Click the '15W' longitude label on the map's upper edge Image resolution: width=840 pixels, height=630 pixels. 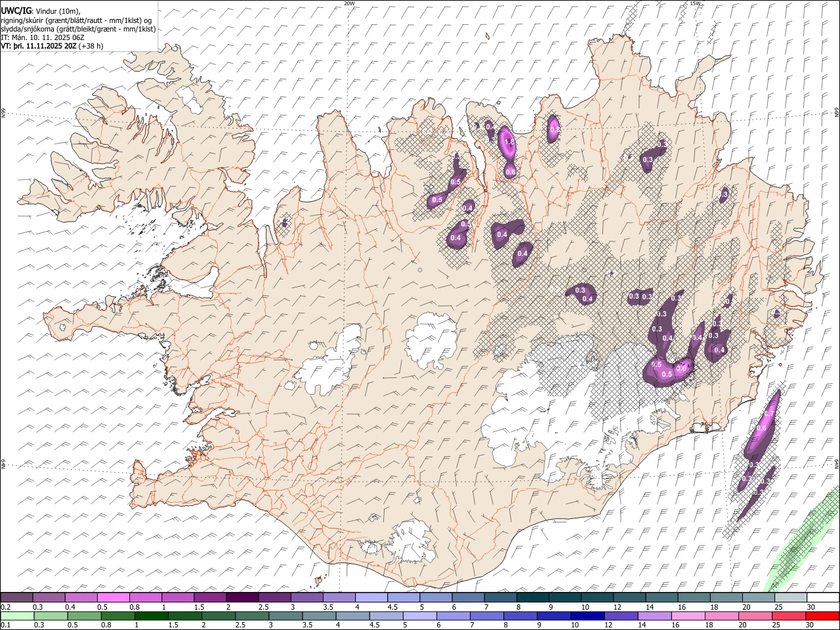click(695, 3)
